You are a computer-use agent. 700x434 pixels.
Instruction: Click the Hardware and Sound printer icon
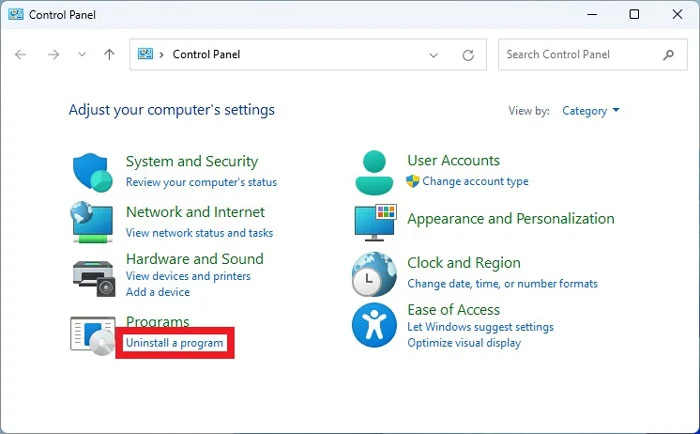click(94, 278)
